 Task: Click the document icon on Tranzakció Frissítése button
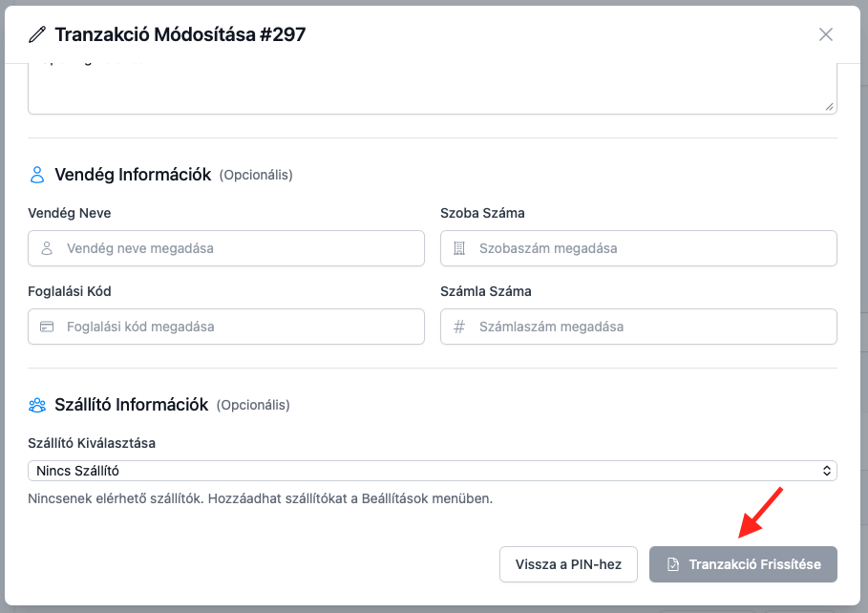673,564
